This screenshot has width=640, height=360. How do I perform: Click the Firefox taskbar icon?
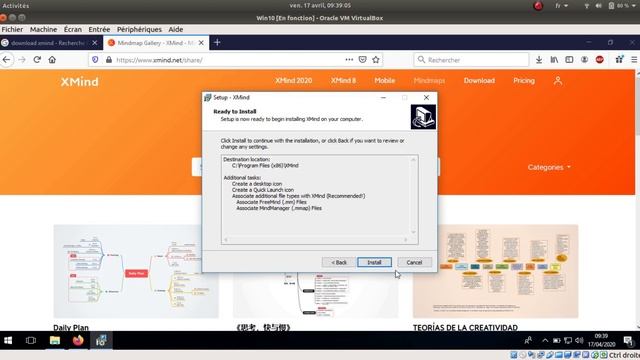coord(78,340)
